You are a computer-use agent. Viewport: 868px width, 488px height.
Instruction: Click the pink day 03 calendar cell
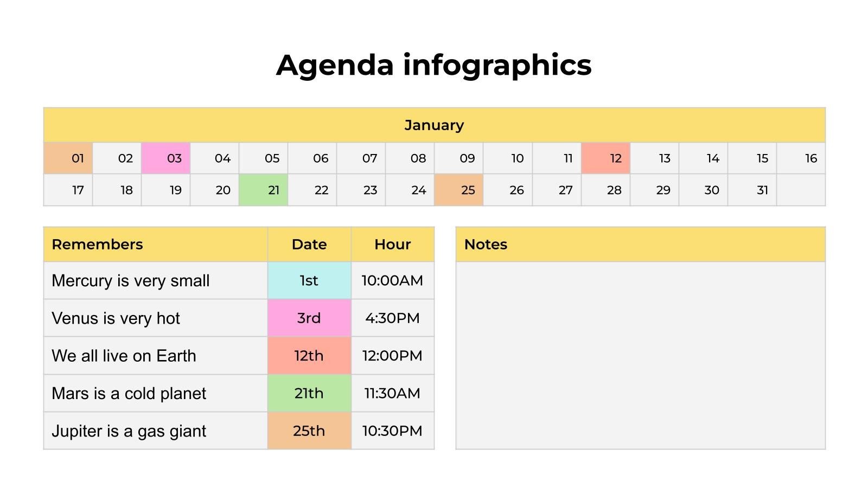click(x=166, y=158)
